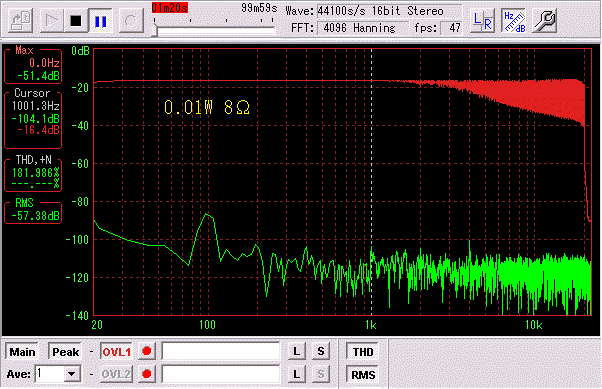This screenshot has width=602, height=389.
Task: Click the RMS measurement button
Action: 362,374
